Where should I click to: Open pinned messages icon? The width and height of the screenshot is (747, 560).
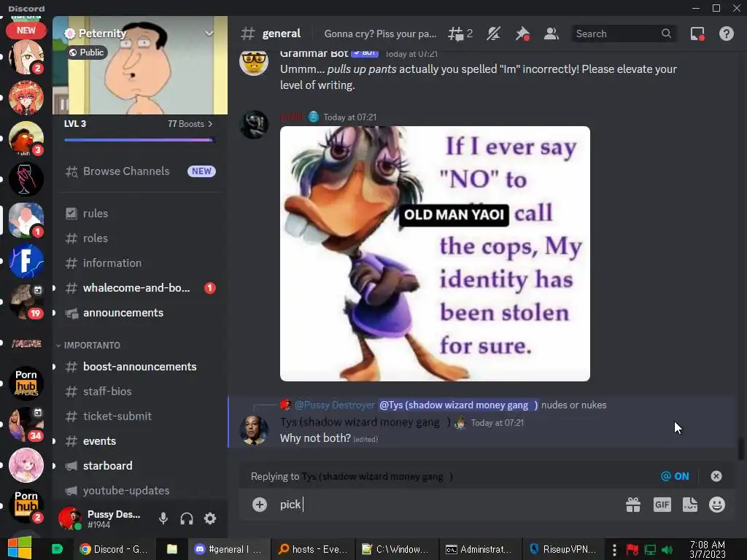coord(522,34)
